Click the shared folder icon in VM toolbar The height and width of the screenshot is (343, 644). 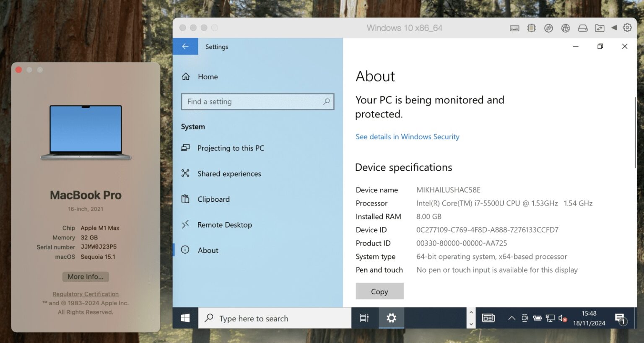pyautogui.click(x=600, y=28)
